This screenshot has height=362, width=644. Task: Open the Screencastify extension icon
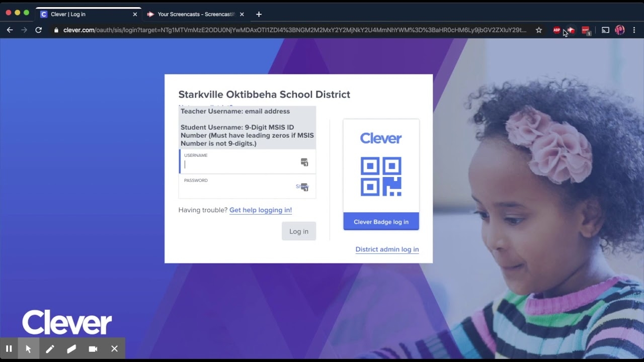click(x=571, y=30)
